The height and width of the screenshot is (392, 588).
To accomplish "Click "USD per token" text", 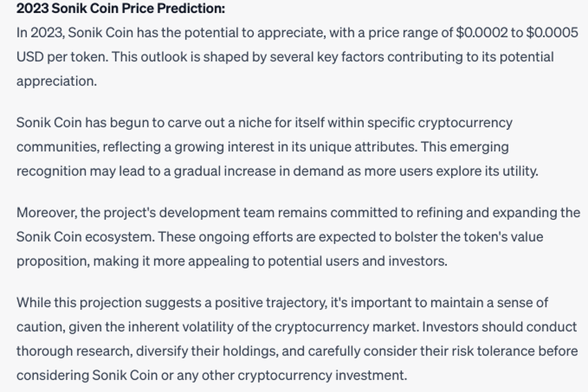I will point(62,57).
